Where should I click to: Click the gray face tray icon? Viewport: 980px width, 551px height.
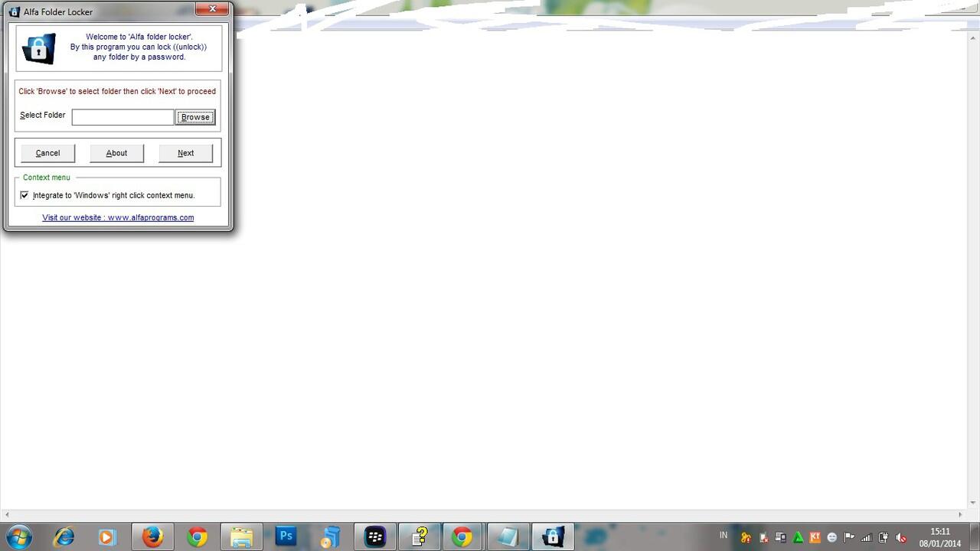point(832,537)
